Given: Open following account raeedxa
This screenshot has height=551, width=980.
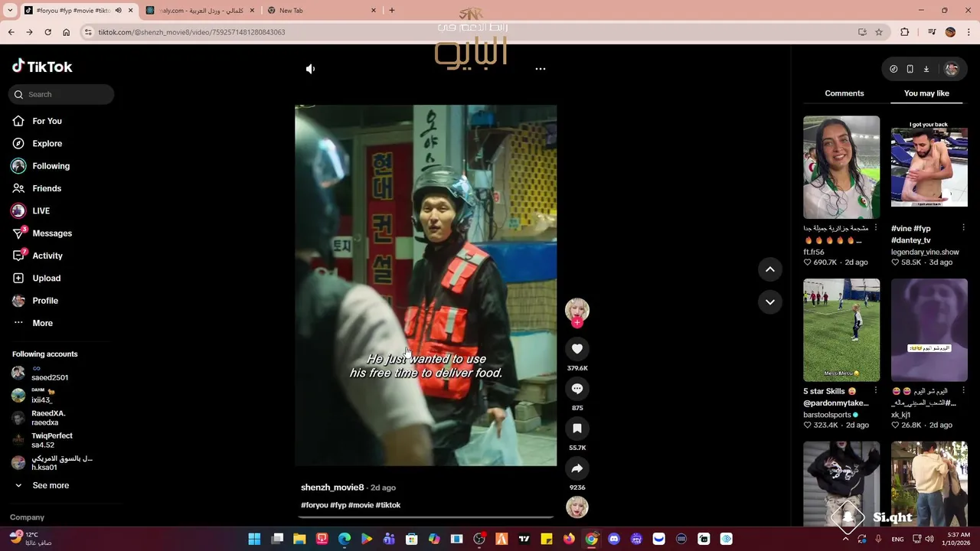Looking at the screenshot, I should (48, 418).
